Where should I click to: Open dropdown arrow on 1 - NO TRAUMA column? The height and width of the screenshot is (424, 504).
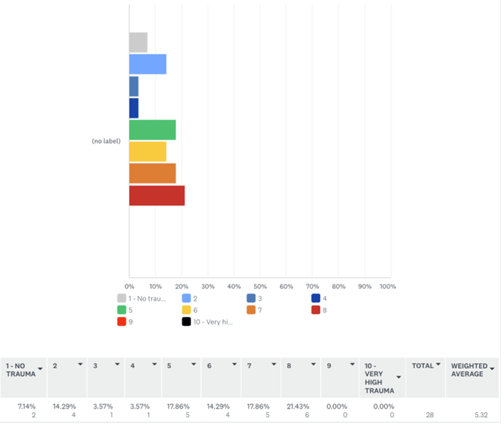[40, 369]
